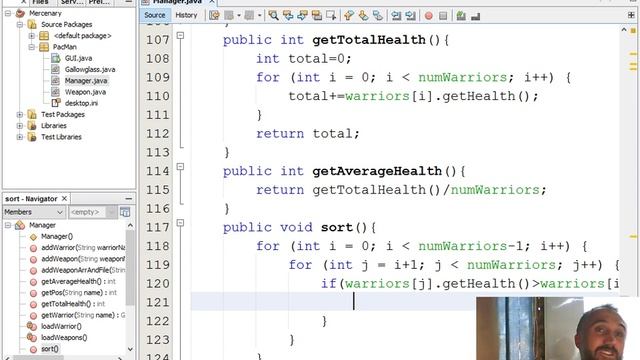Click Find Previous Occurrence icon
640x360 pixels.
[288, 16]
